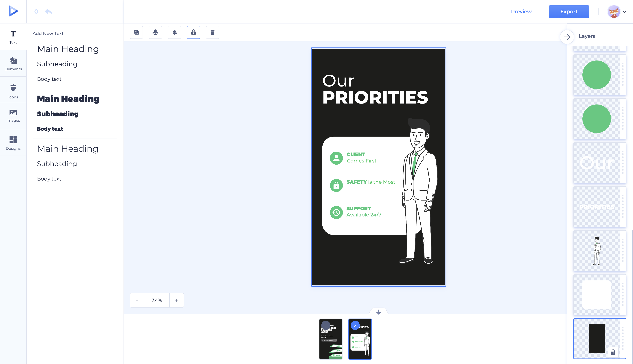Click 'Available 24/7' text on canvas
Viewport: 633px width, 364px height.
click(x=364, y=215)
